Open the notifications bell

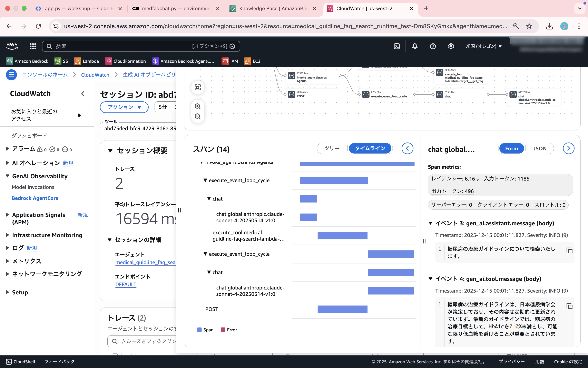[415, 46]
